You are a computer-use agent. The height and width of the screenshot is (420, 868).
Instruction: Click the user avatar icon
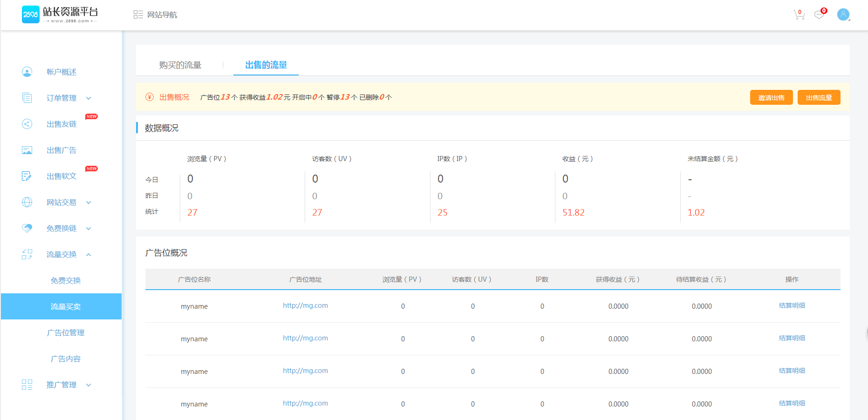point(843,14)
